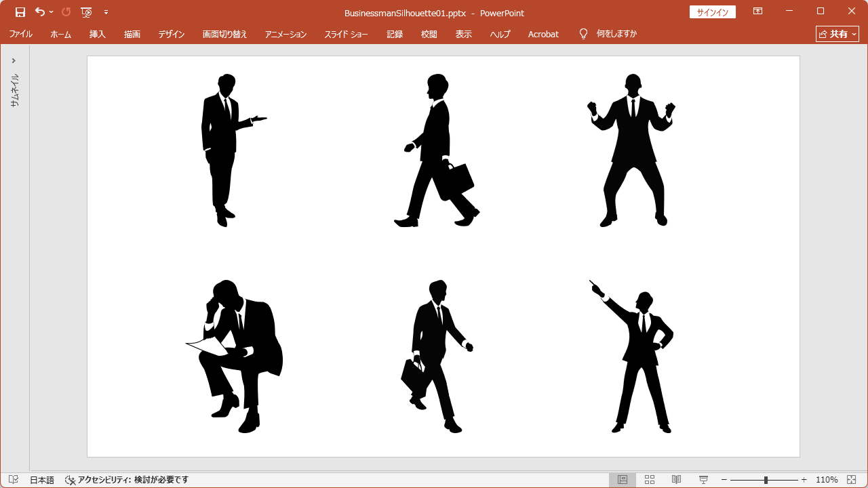Viewport: 868px width, 488px height.
Task: Open the Undo history dropdown arrow
Action: click(52, 12)
